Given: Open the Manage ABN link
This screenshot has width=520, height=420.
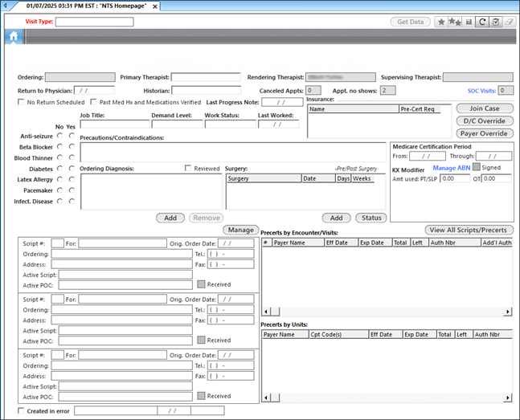Looking at the screenshot, I should click(x=452, y=168).
